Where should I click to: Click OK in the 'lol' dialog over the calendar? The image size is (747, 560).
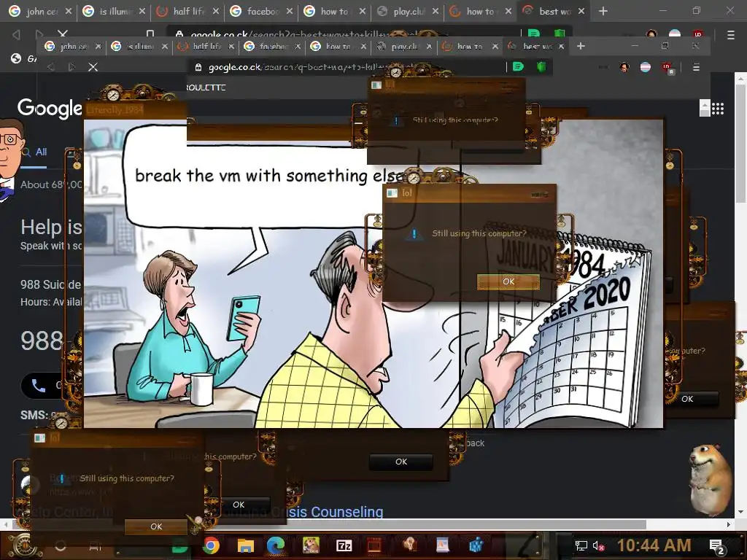pyautogui.click(x=508, y=281)
